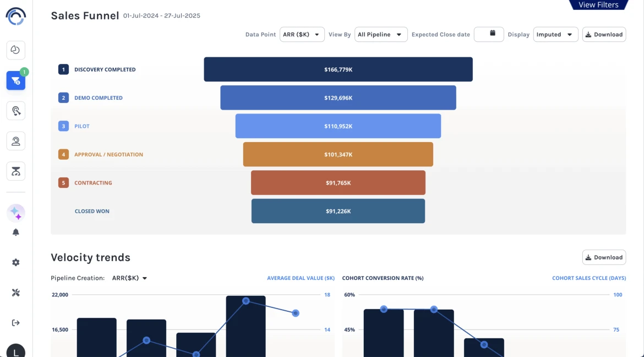Expand the Display Imputed dropdown

pos(555,35)
